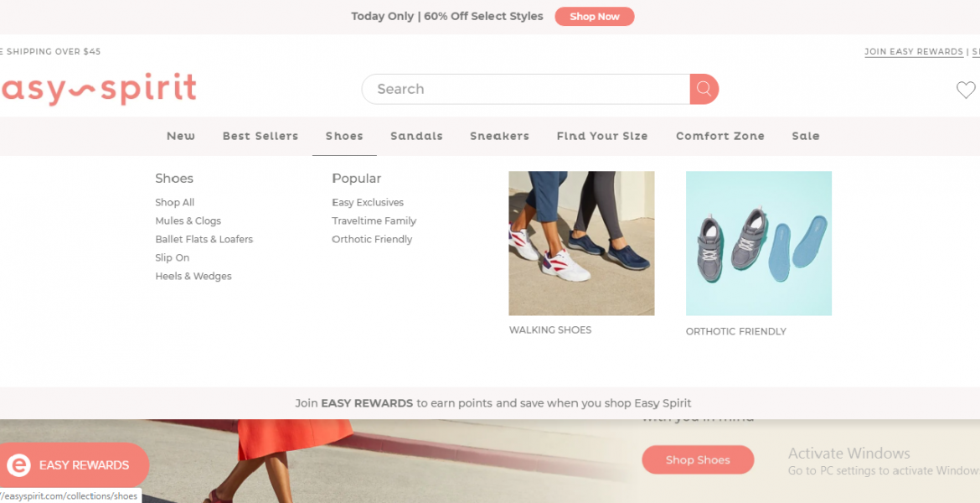The height and width of the screenshot is (503, 980).
Task: Go to the Sale section
Action: pyautogui.click(x=806, y=136)
